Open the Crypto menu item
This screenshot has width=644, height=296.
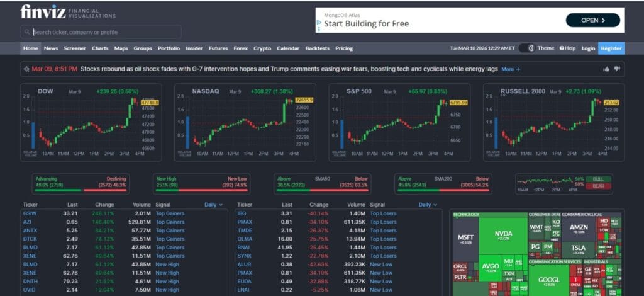click(262, 48)
